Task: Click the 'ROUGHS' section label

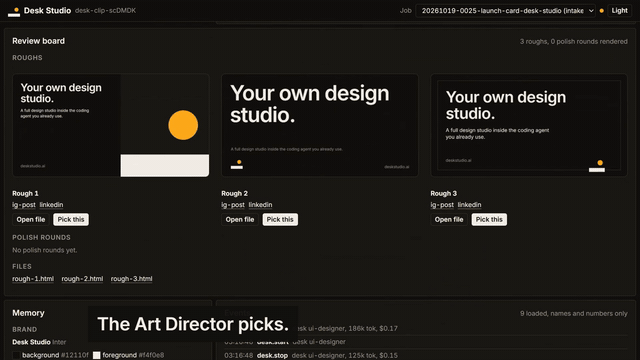Action: coord(27,58)
